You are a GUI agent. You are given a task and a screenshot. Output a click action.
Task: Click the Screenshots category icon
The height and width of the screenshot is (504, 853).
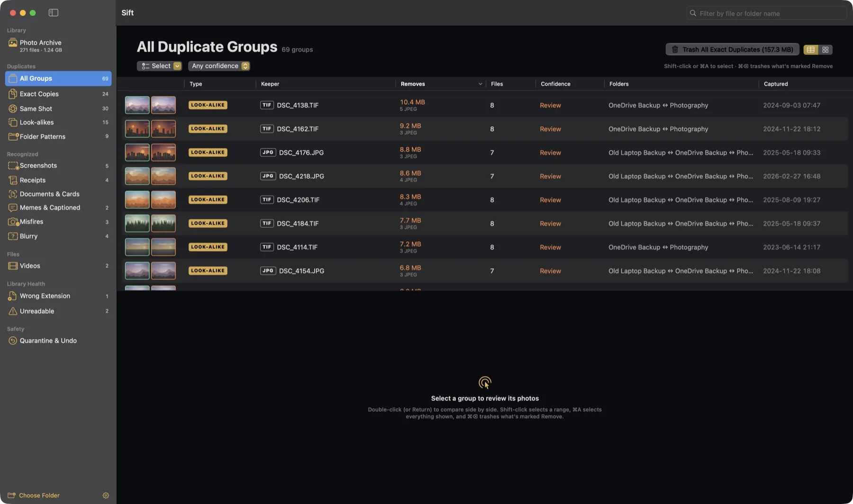click(13, 166)
